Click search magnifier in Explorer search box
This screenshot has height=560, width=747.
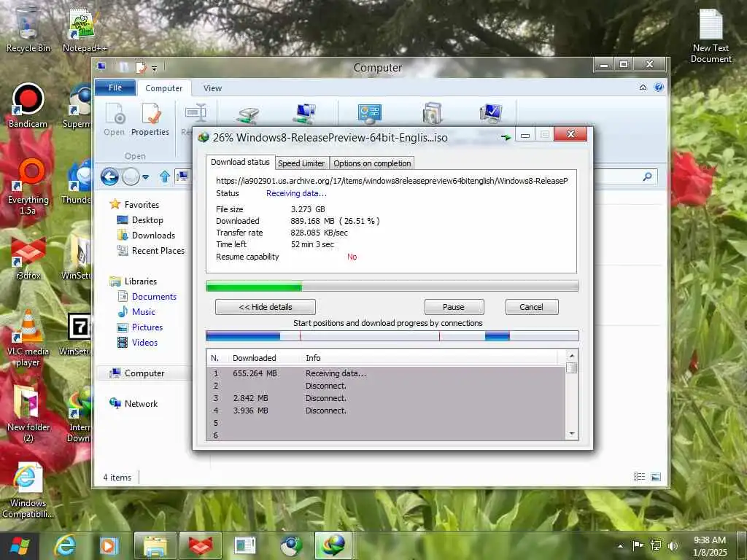[x=647, y=176]
